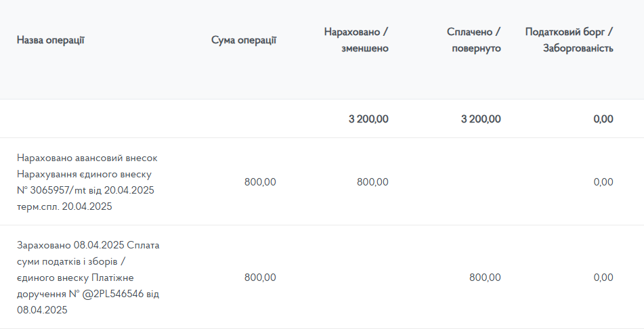Click accrued 800,00 in advance payment row
Image resolution: width=644 pixels, height=329 pixels.
pos(372,182)
